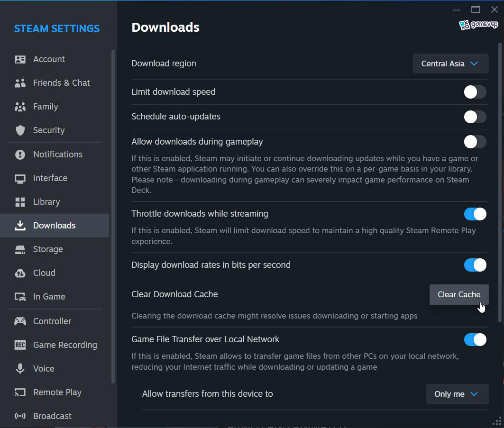Open Controller settings

[55, 321]
